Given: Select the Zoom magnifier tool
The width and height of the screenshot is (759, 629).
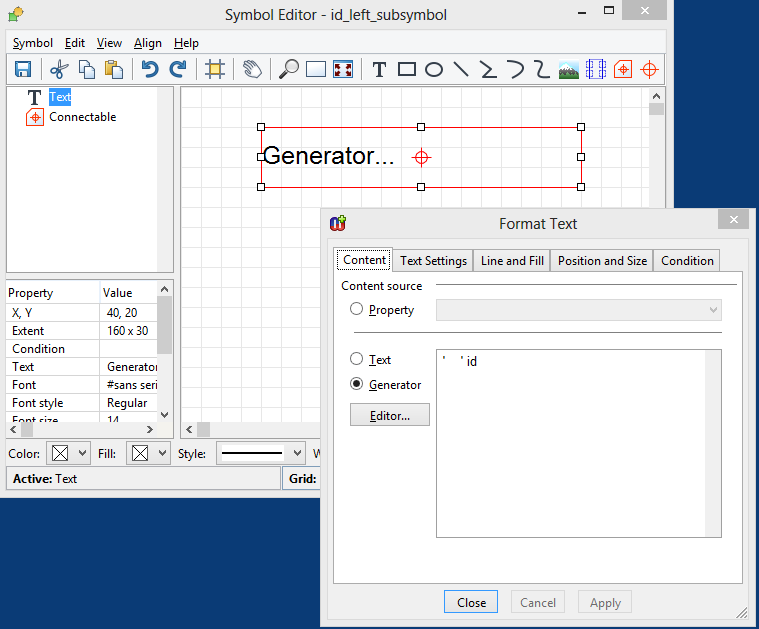Looking at the screenshot, I should coord(288,69).
